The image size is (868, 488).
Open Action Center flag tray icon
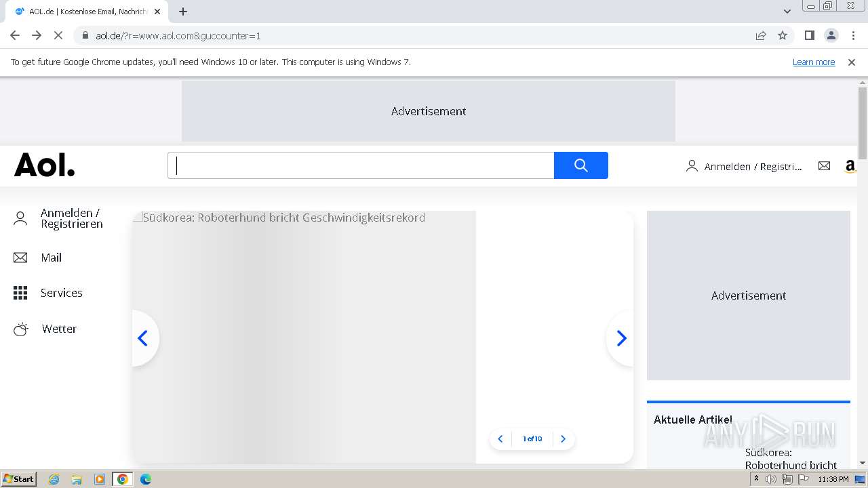(804, 479)
